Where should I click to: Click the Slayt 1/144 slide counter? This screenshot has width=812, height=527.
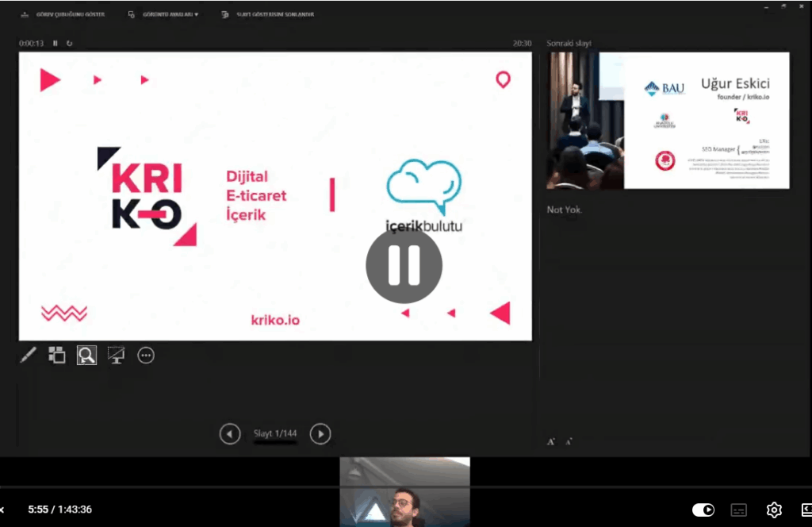point(275,433)
